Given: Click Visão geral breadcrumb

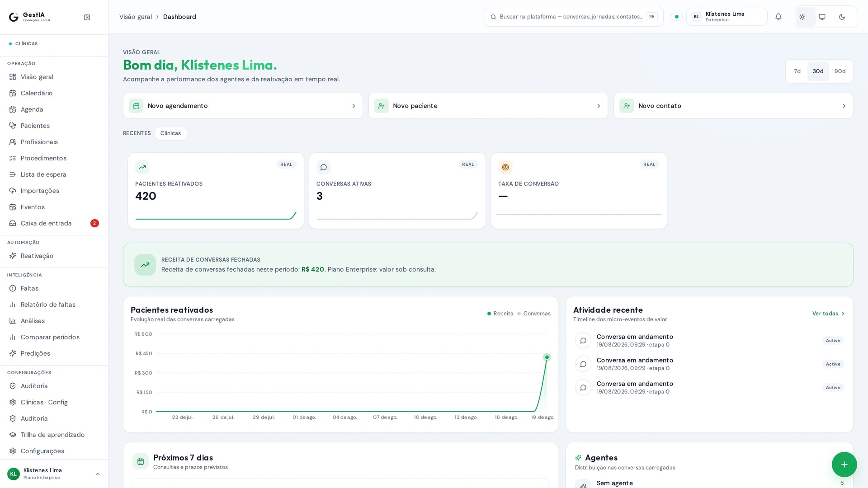Looking at the screenshot, I should (136, 17).
